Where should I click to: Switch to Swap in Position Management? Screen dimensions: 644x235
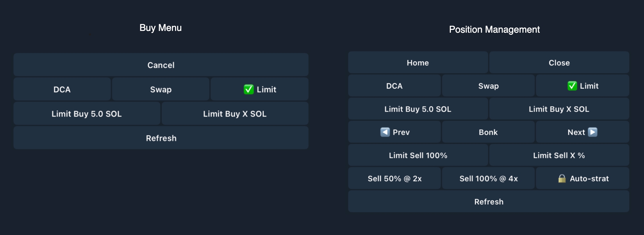[x=488, y=86]
